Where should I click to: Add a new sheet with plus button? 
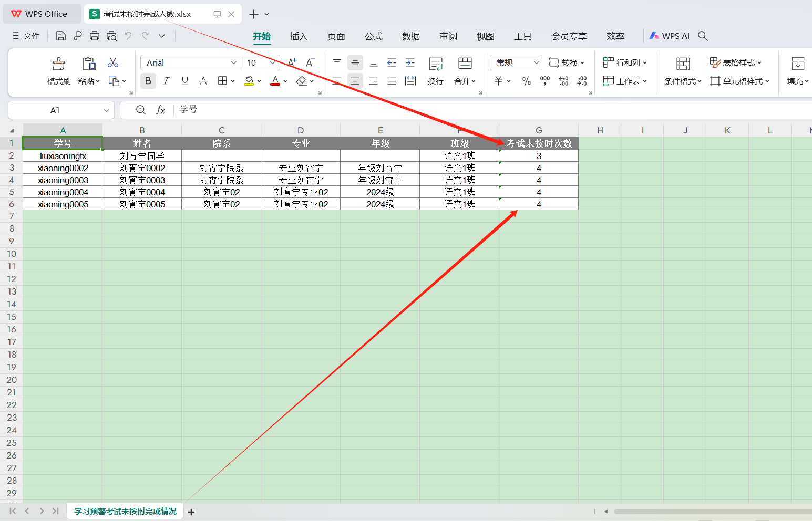pyautogui.click(x=191, y=512)
